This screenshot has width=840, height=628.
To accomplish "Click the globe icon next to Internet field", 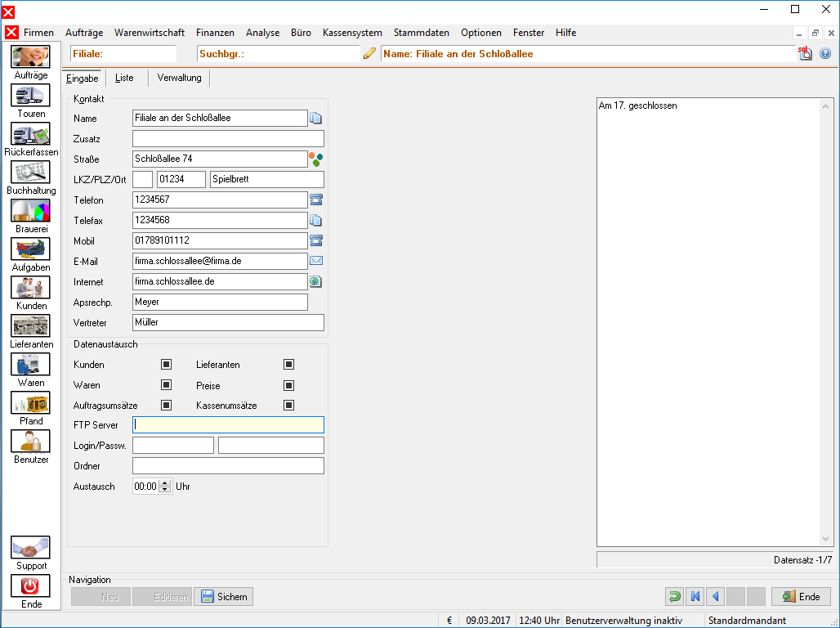I will [x=316, y=281].
